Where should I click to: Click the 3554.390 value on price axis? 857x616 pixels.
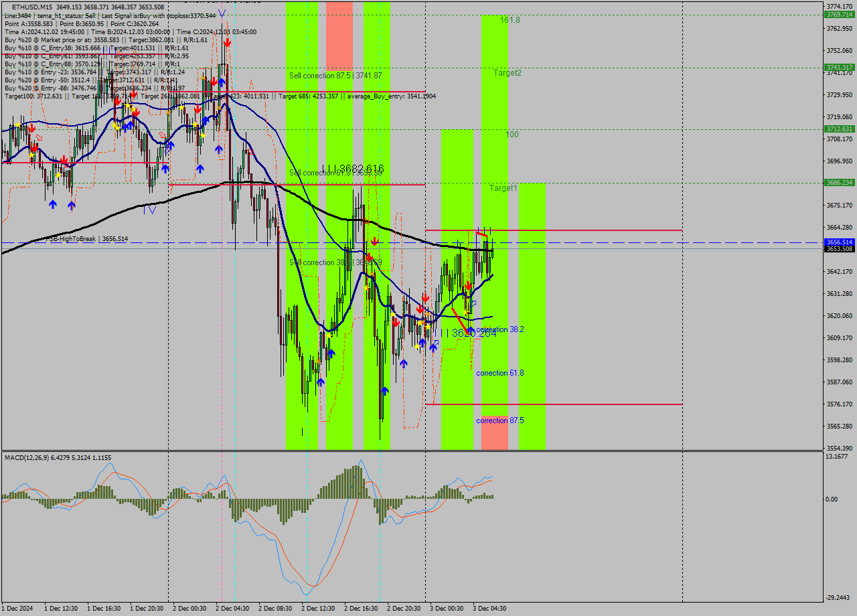click(840, 448)
